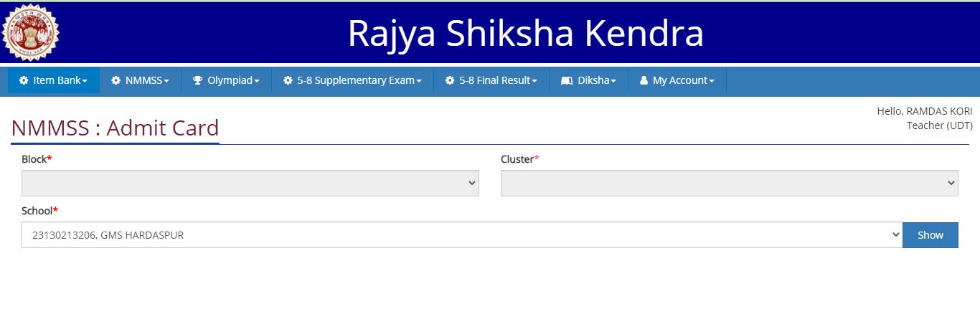
Task: Open the School dropdown showing GMS HARDASPUR
Action: coord(461,235)
